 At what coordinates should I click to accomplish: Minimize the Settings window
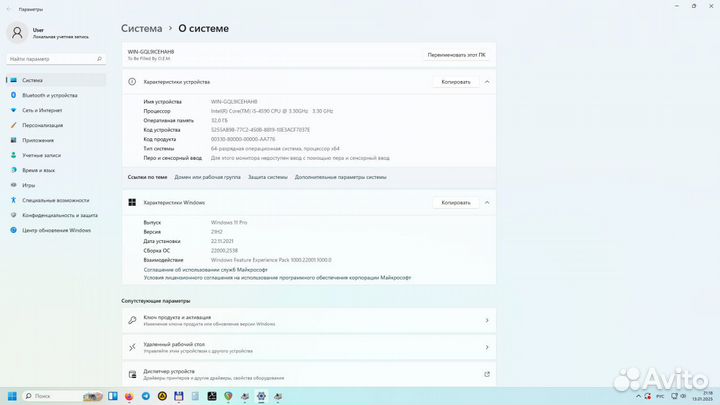pos(676,6)
